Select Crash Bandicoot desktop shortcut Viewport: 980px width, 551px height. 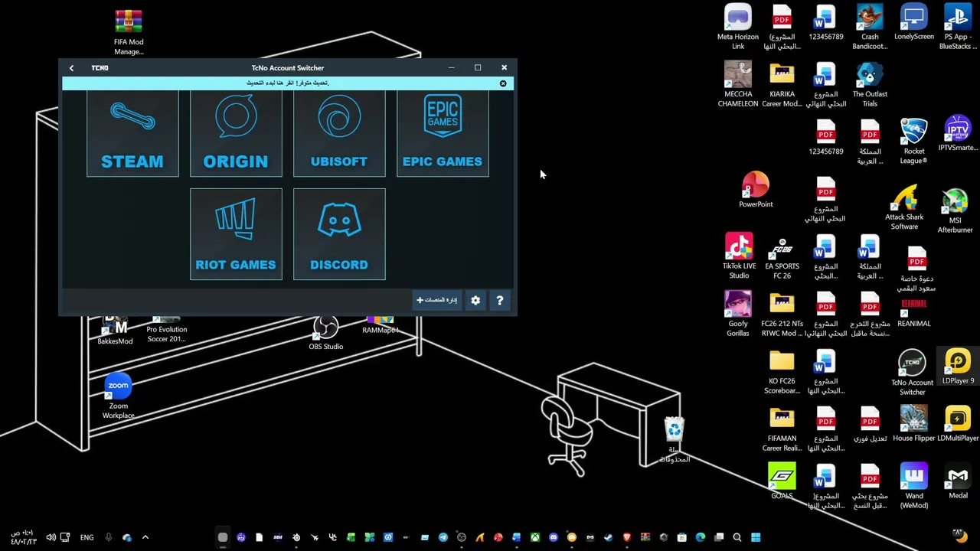point(870,28)
